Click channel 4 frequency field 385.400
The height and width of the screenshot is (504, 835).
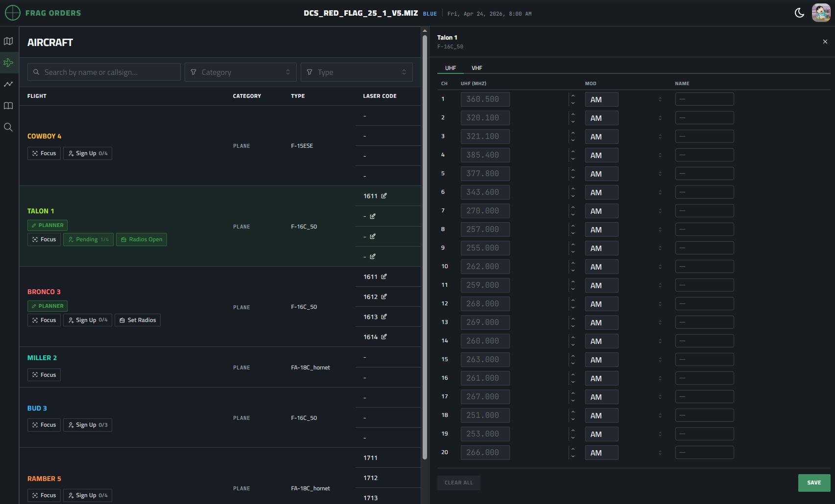pos(485,155)
